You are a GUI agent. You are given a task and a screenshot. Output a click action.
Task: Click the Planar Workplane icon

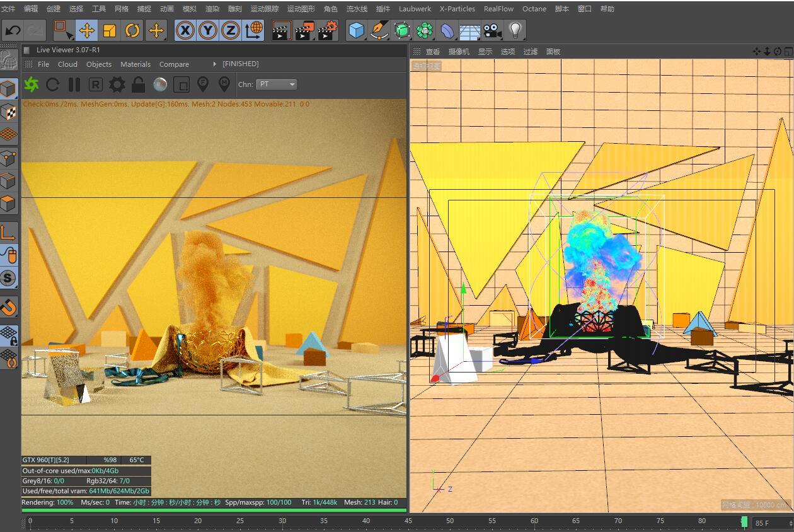(x=9, y=358)
